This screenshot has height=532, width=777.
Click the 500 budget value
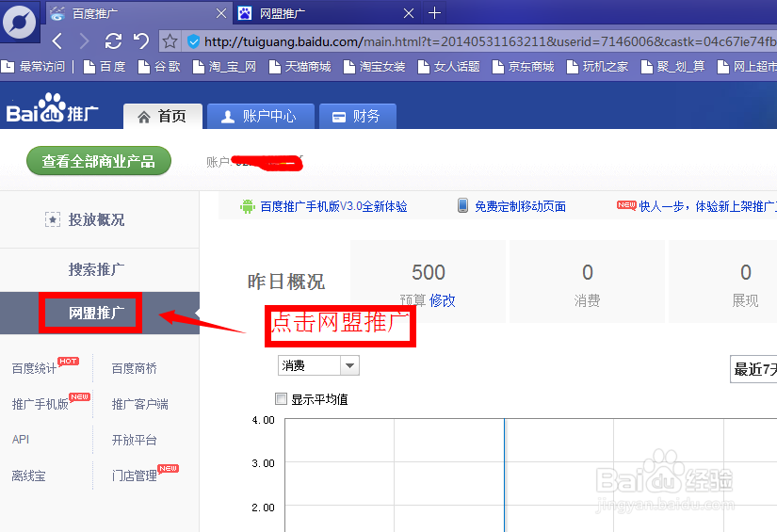pyautogui.click(x=429, y=272)
